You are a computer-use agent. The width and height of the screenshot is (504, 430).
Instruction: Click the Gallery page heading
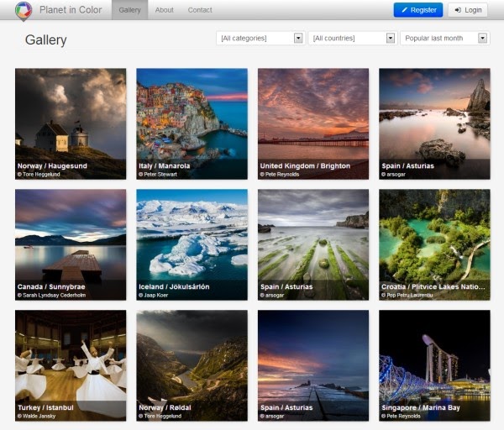(x=46, y=39)
